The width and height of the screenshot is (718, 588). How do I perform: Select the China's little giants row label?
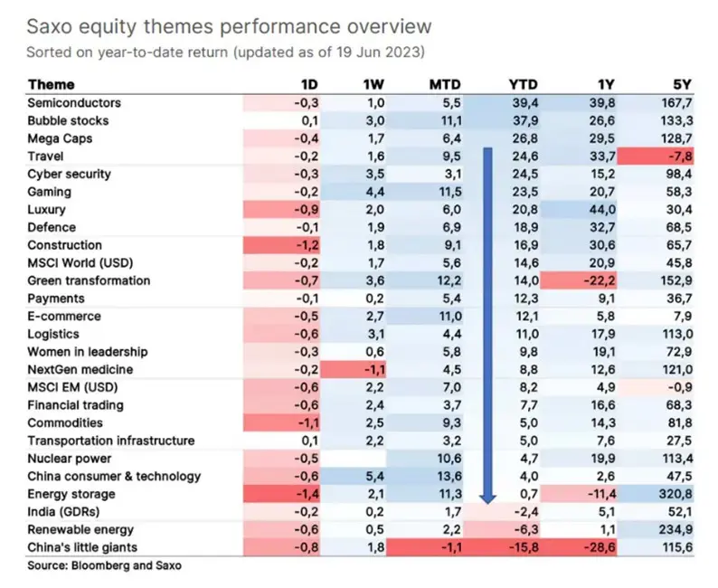pos(84,546)
